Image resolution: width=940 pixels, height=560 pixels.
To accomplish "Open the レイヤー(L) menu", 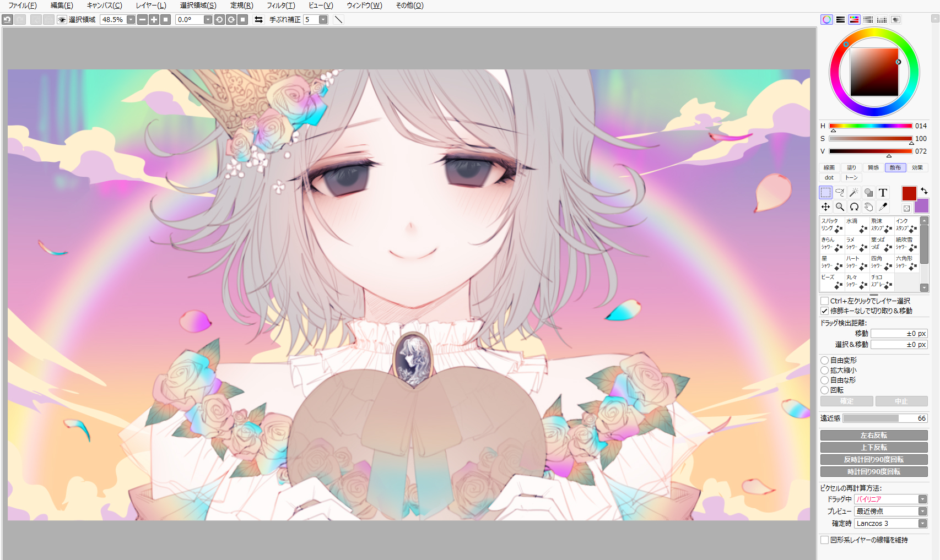I will click(x=151, y=6).
